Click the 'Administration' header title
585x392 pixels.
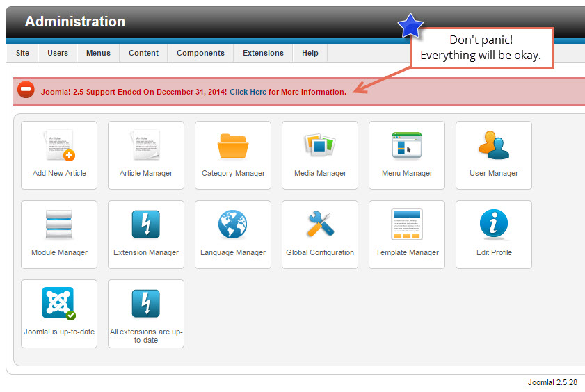75,22
